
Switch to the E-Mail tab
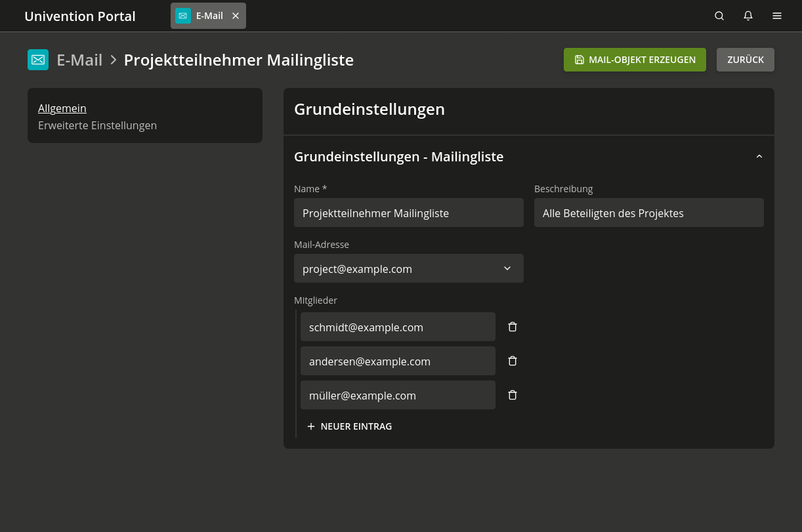[202, 16]
